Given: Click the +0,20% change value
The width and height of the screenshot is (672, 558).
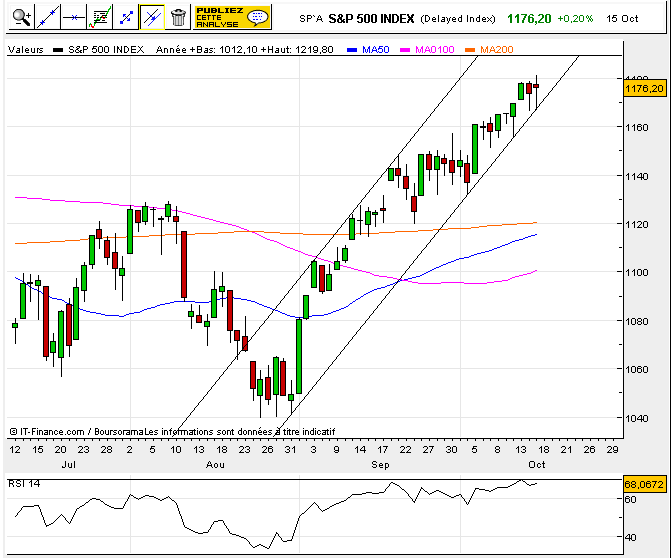Looking at the screenshot, I should (575, 19).
